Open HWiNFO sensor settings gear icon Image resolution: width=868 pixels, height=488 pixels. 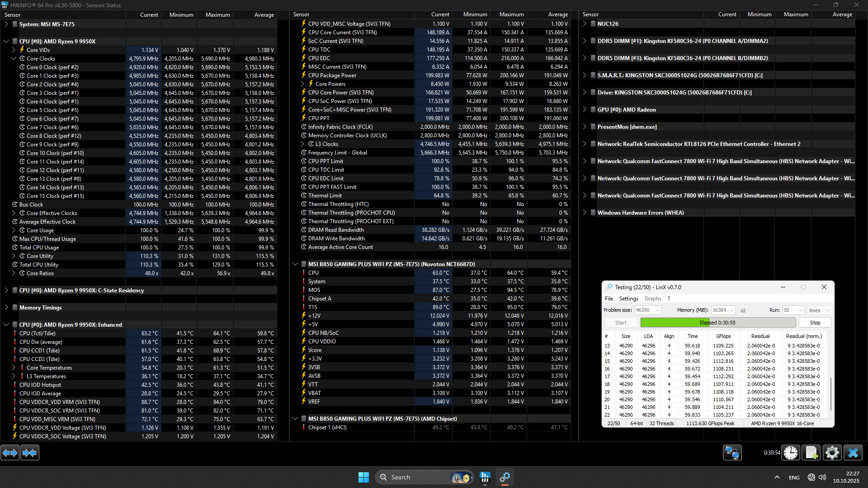[832, 453]
